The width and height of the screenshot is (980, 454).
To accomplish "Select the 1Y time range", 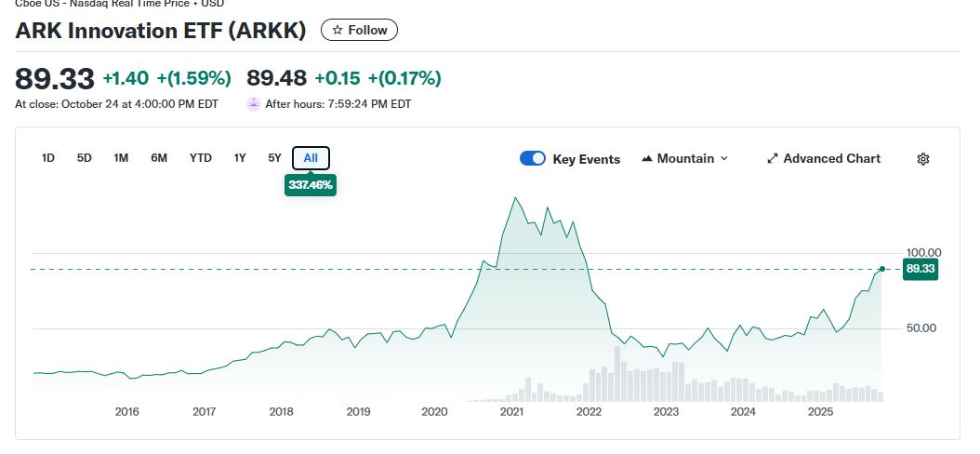I will pos(240,158).
